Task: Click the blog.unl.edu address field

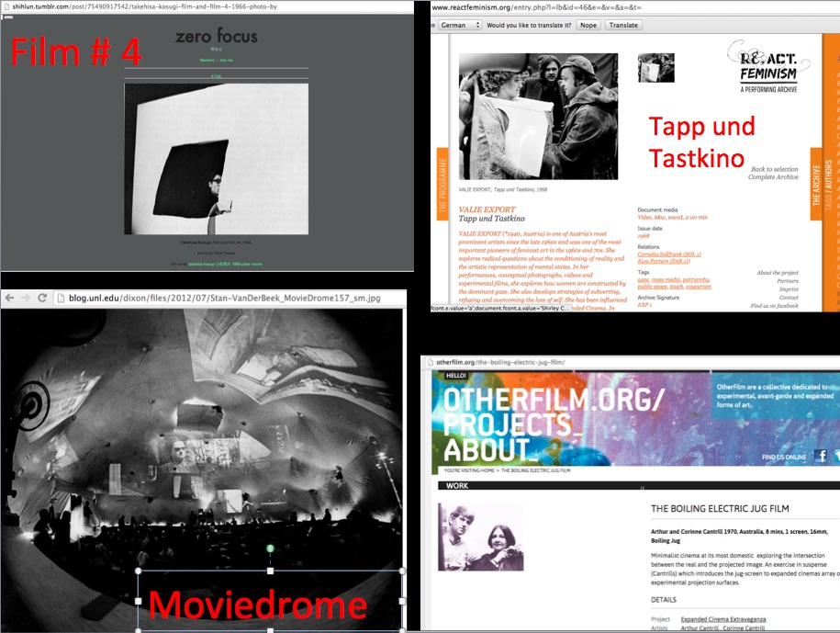Action: click(x=230, y=298)
